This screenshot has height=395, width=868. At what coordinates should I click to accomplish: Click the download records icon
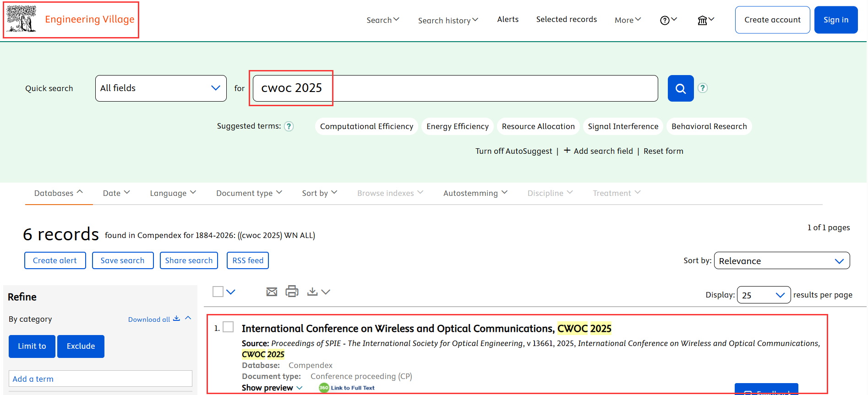click(x=312, y=292)
